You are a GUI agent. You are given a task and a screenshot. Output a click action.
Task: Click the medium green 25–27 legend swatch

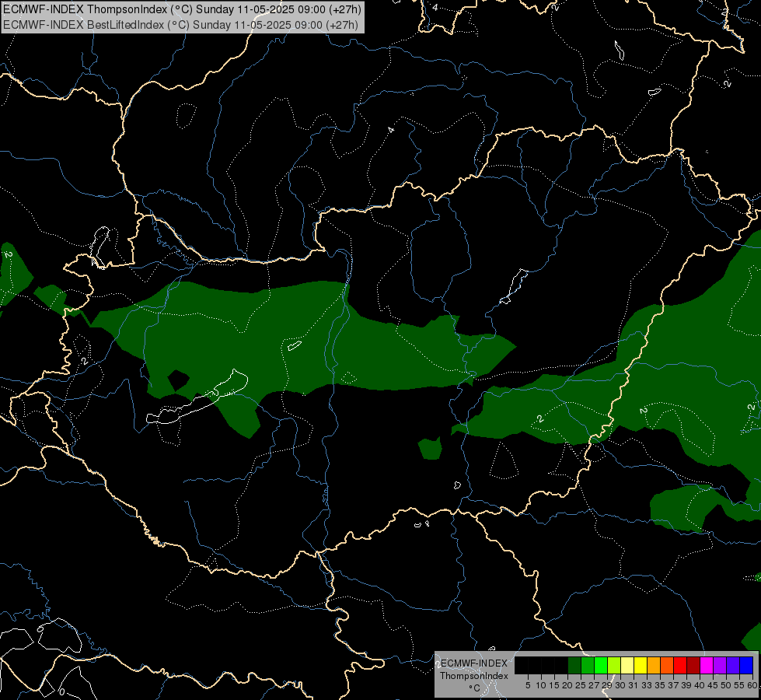[588, 665]
